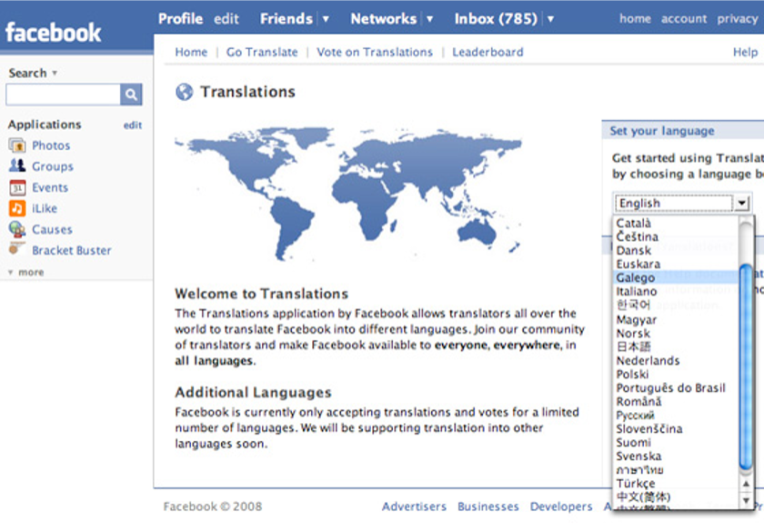Open privacy settings link
The width and height of the screenshot is (764, 532).
coord(738,19)
